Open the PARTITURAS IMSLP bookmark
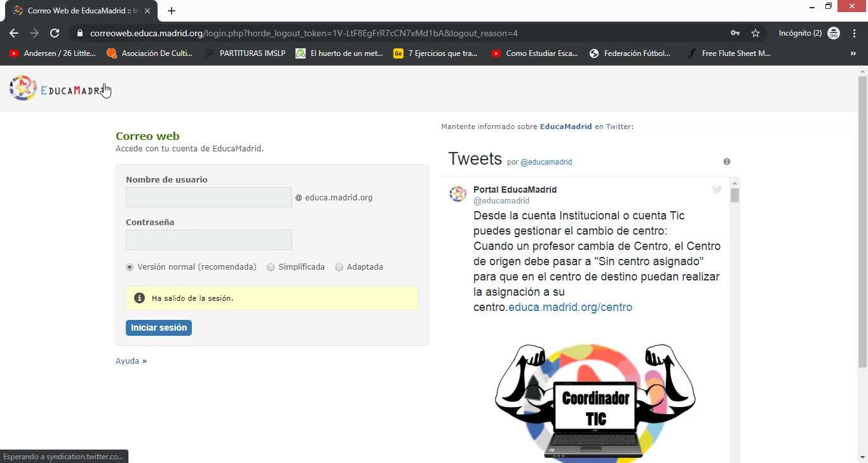 coord(246,53)
